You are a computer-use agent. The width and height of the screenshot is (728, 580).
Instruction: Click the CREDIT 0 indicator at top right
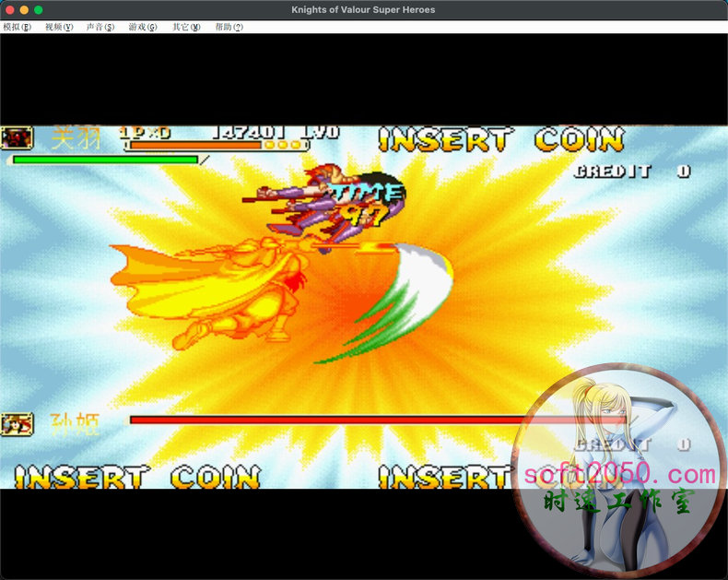(631, 172)
